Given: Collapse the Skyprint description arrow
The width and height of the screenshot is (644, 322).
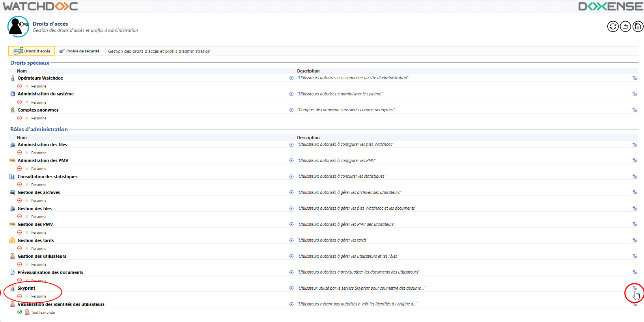Looking at the screenshot, I should [291, 288].
